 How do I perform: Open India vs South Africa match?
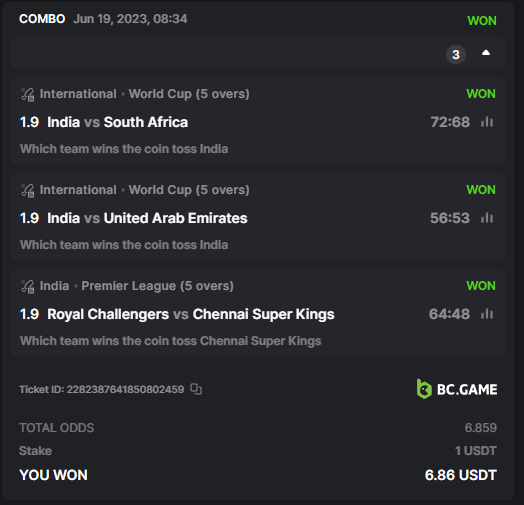(117, 122)
